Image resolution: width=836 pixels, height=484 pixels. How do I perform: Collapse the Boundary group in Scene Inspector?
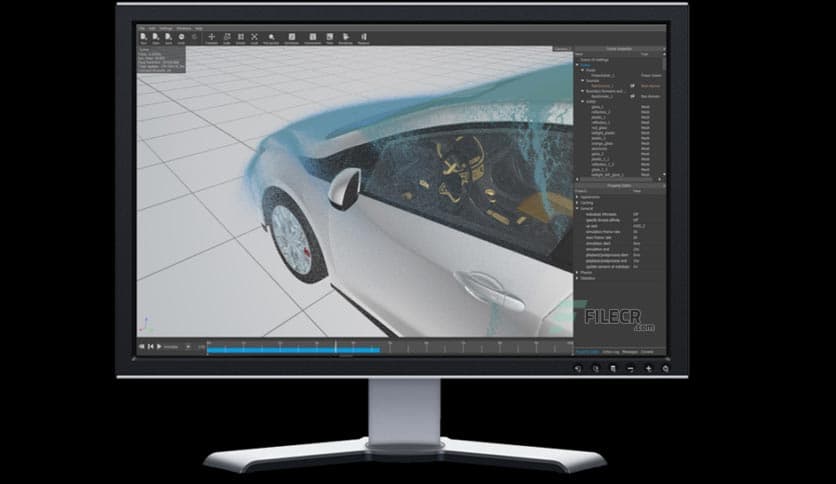(583, 91)
